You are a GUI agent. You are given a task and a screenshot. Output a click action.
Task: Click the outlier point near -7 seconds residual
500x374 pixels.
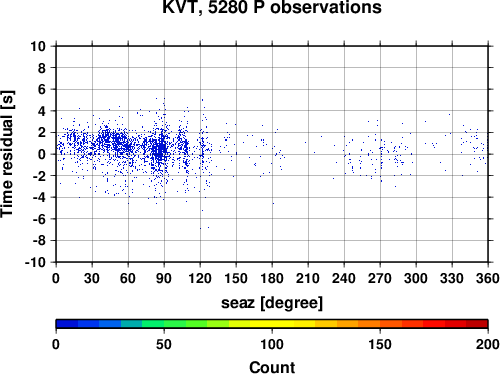click(200, 228)
